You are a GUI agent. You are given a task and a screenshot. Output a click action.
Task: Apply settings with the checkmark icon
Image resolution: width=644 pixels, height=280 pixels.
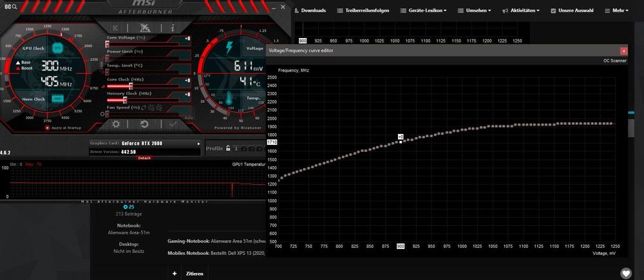click(x=173, y=124)
